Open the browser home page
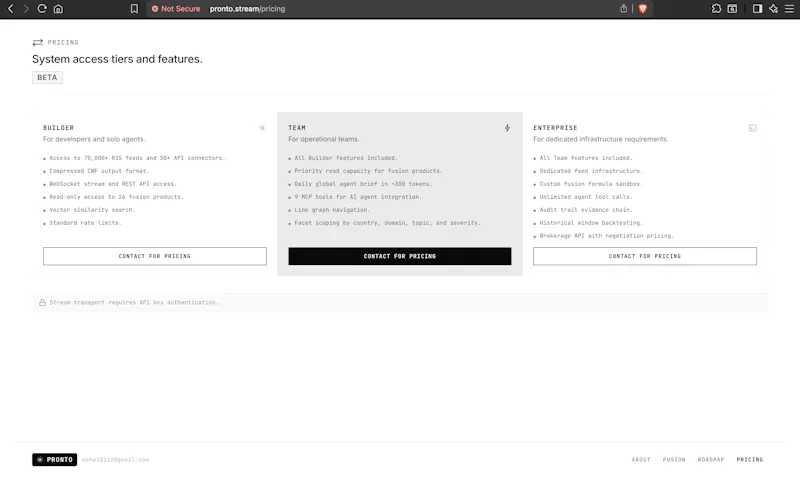 [x=58, y=9]
